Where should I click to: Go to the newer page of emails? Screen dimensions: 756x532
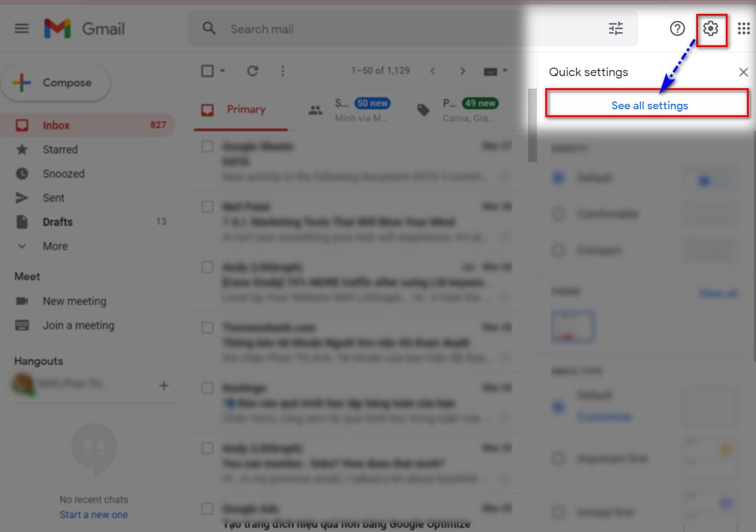pyautogui.click(x=432, y=71)
